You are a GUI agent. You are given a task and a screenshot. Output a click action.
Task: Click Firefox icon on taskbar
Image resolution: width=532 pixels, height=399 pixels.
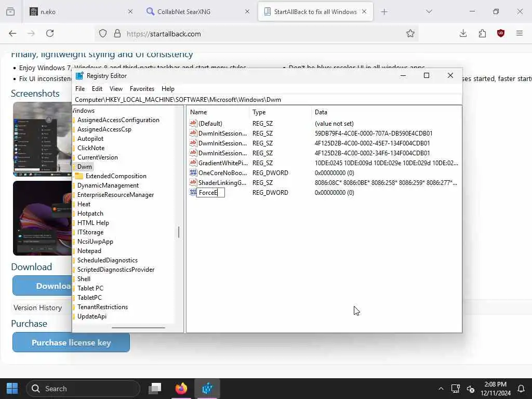181,389
